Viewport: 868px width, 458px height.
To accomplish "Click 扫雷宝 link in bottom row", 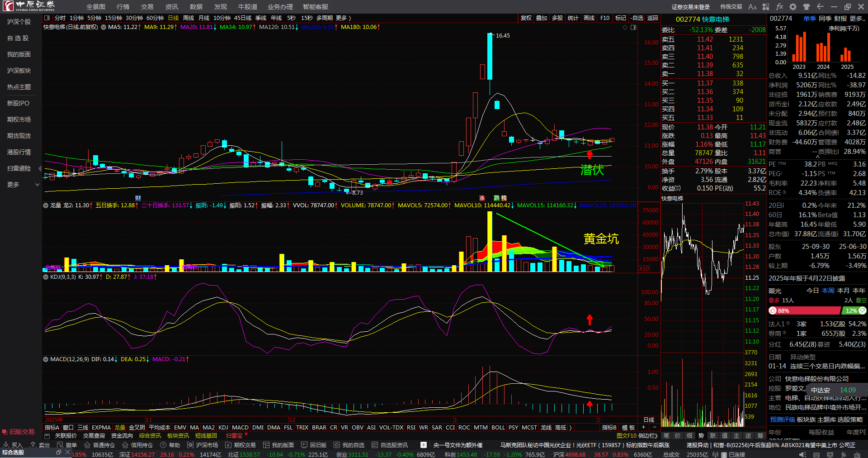I will (x=234, y=436).
